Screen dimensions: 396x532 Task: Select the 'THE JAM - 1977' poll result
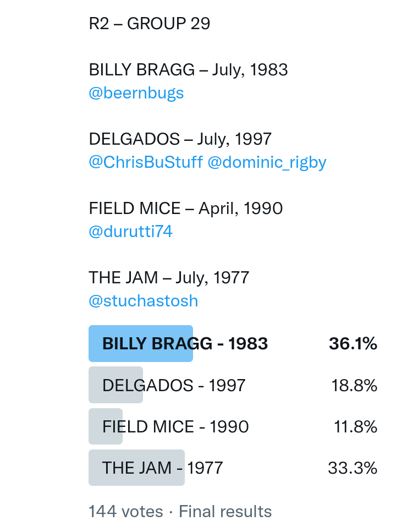pos(162,468)
